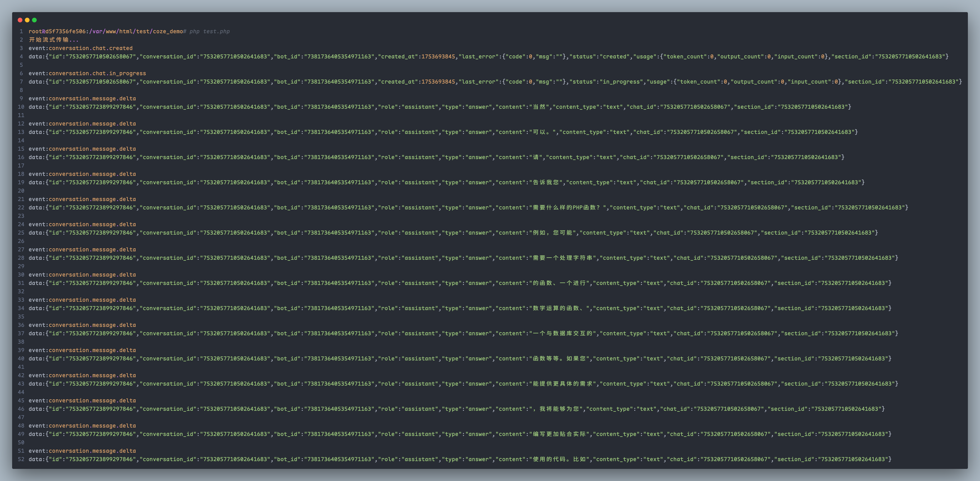This screenshot has height=481, width=980.
Task: Click the content '需要一个处理字符串'
Action: [x=562, y=258]
